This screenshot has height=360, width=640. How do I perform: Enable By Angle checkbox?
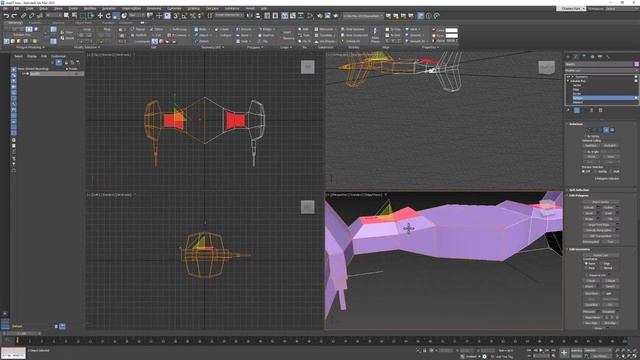click(x=585, y=151)
